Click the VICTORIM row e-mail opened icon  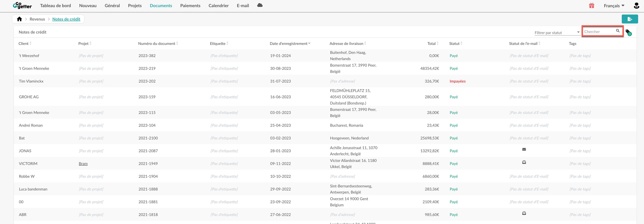(x=524, y=162)
